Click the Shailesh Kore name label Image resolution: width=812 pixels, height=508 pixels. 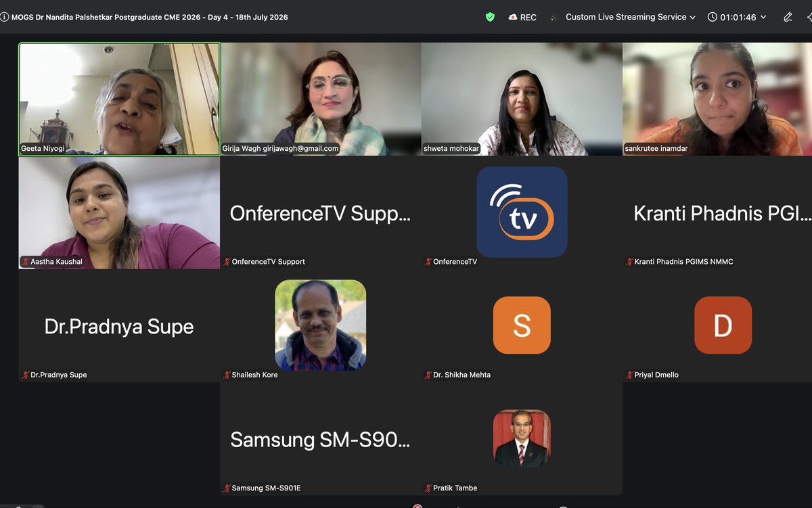254,375
